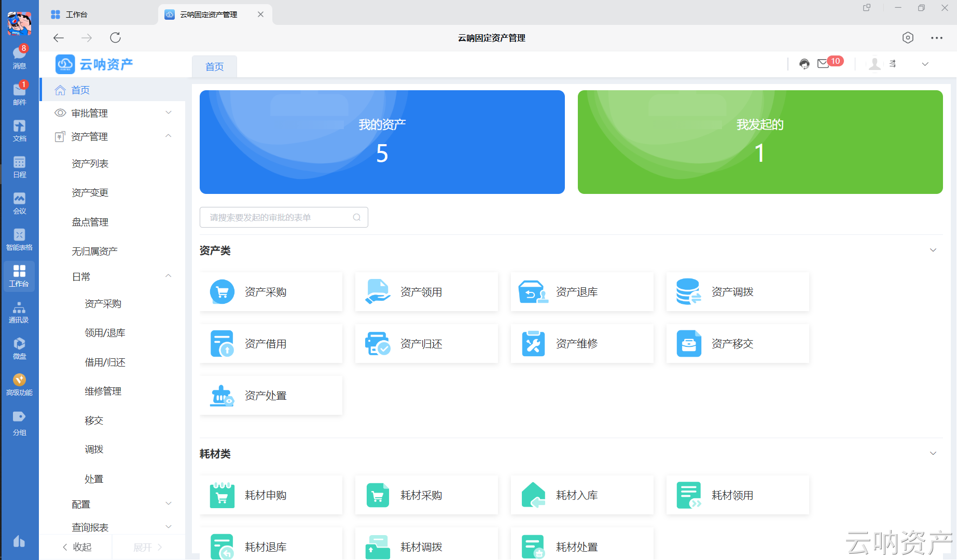Screen dimensions: 957x560
Task: Go back with the left arrow
Action: click(x=59, y=37)
